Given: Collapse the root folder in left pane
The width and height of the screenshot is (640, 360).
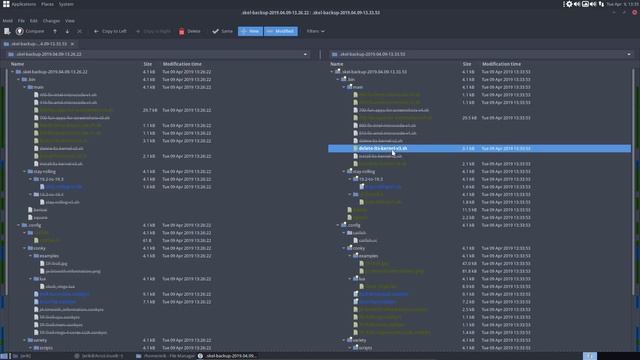Looking at the screenshot, I should tap(13, 72).
